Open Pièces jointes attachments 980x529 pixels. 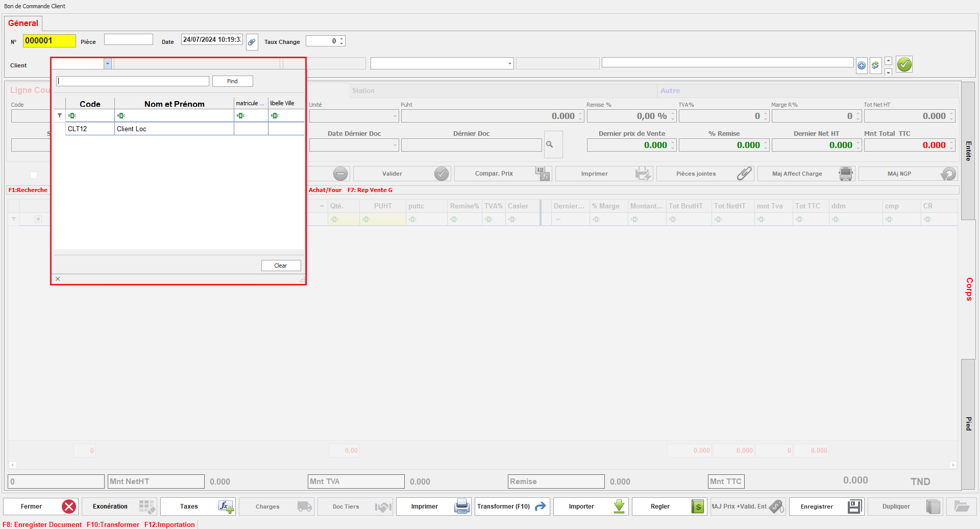(x=705, y=174)
